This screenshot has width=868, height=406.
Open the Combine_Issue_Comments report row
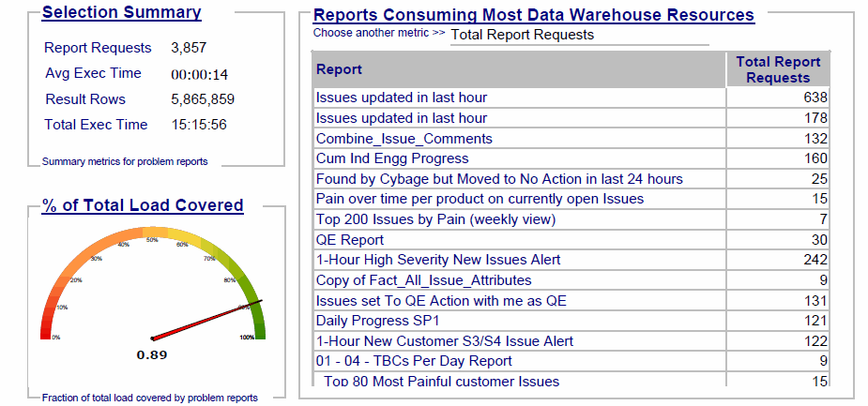point(404,139)
